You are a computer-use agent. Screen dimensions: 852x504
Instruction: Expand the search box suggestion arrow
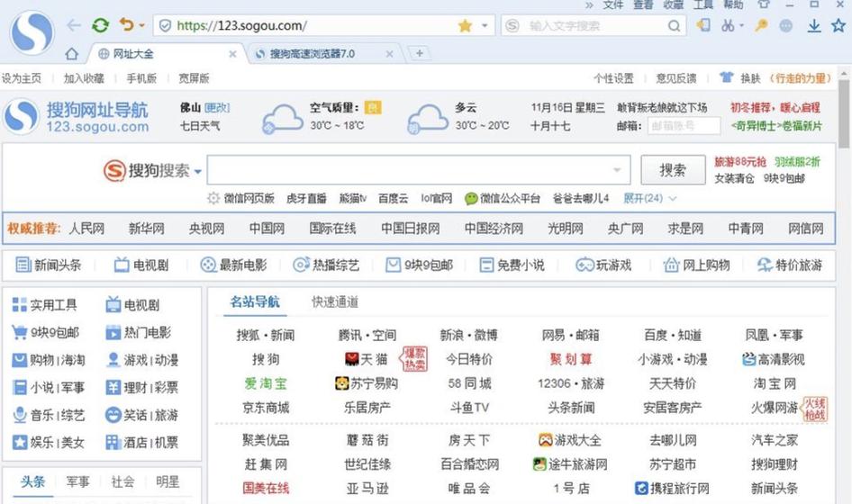[617, 170]
